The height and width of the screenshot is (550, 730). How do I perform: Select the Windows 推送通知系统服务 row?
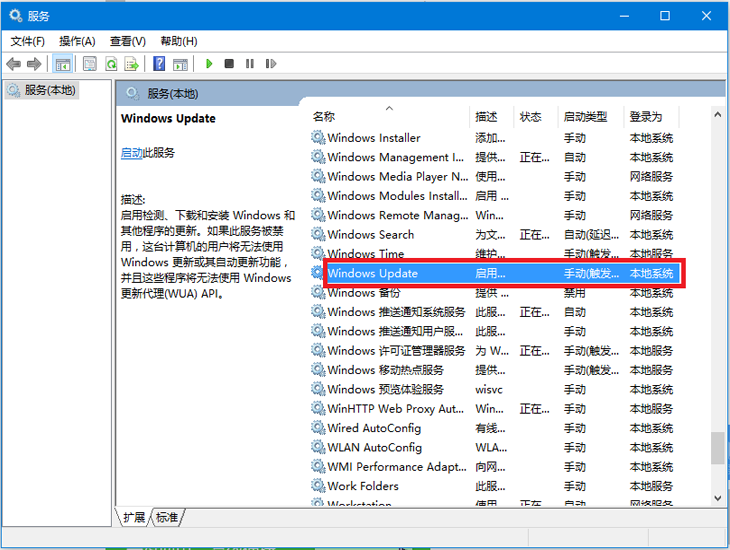[x=495, y=312]
